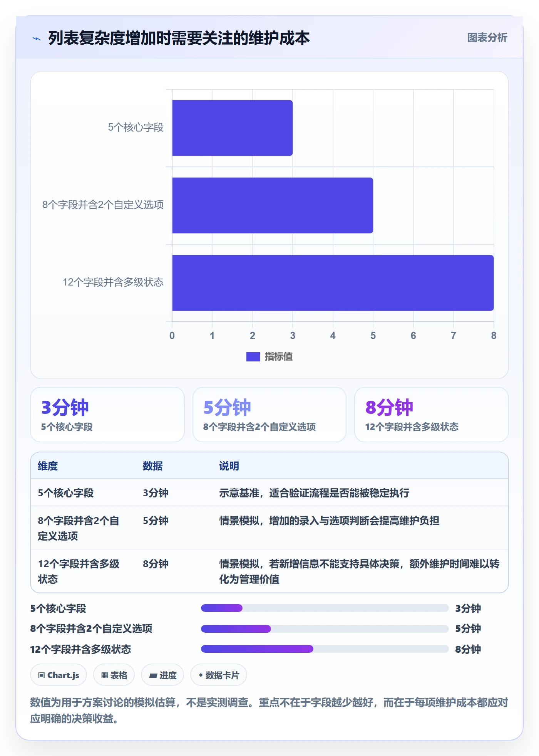Select the chart bar for 5个核心字段
The width and height of the screenshot is (539, 756).
pos(233,128)
